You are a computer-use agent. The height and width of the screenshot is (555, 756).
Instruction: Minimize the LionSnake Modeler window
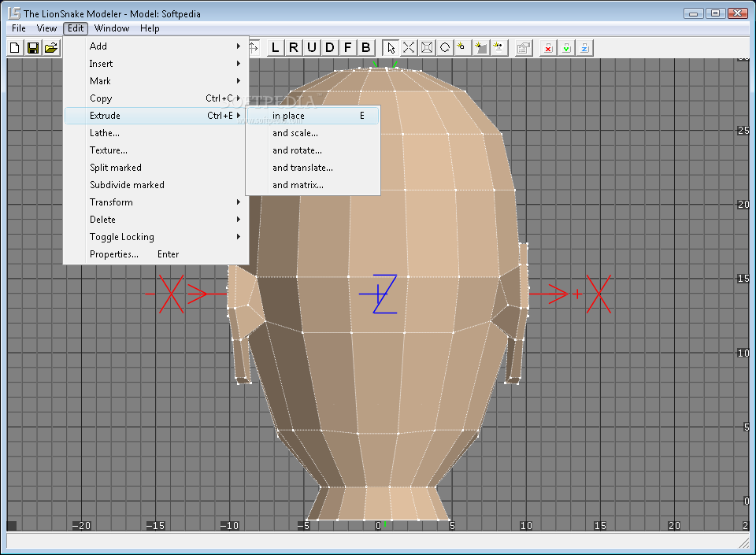tap(693, 13)
